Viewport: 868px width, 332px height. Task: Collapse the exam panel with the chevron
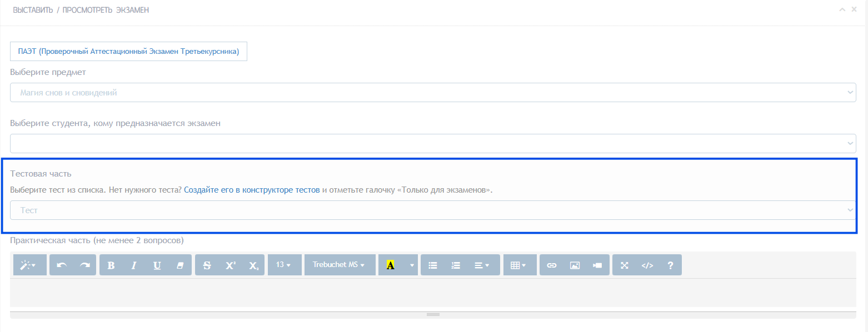842,9
